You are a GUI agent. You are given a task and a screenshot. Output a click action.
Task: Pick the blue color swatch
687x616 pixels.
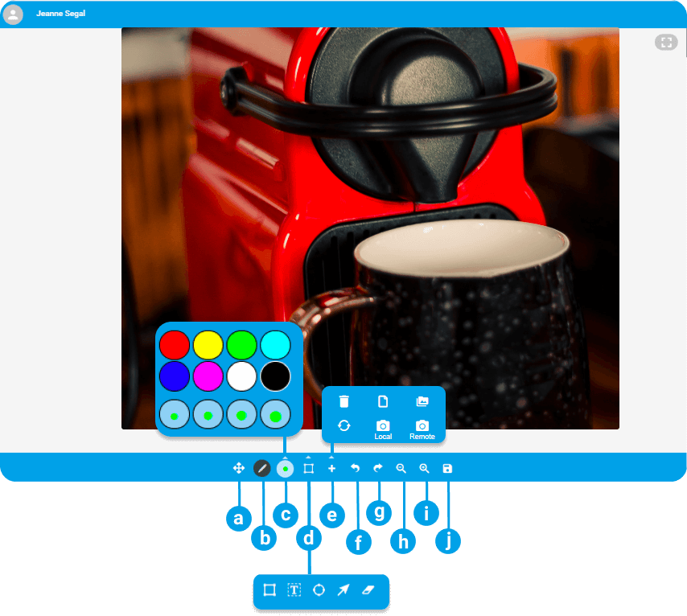click(175, 376)
